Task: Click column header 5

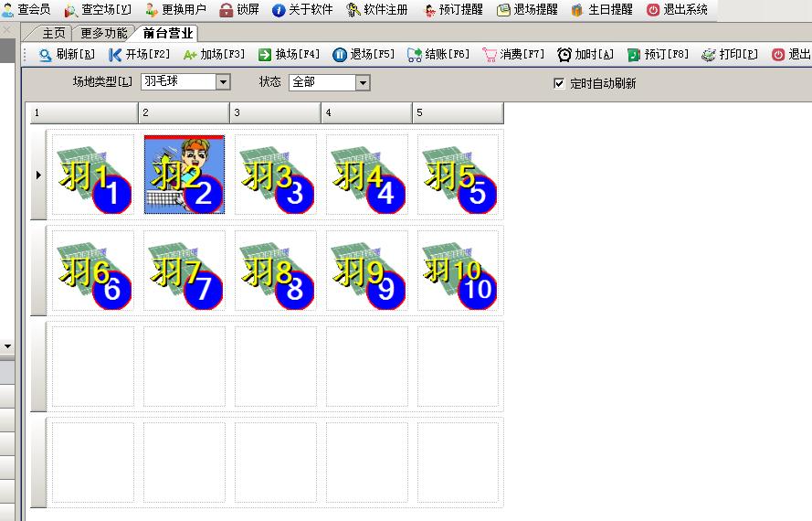Action: (x=459, y=112)
